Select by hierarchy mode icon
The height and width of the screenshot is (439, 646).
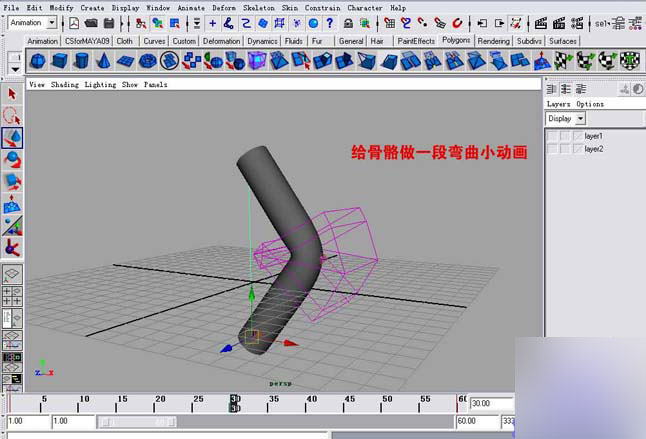tap(141, 23)
